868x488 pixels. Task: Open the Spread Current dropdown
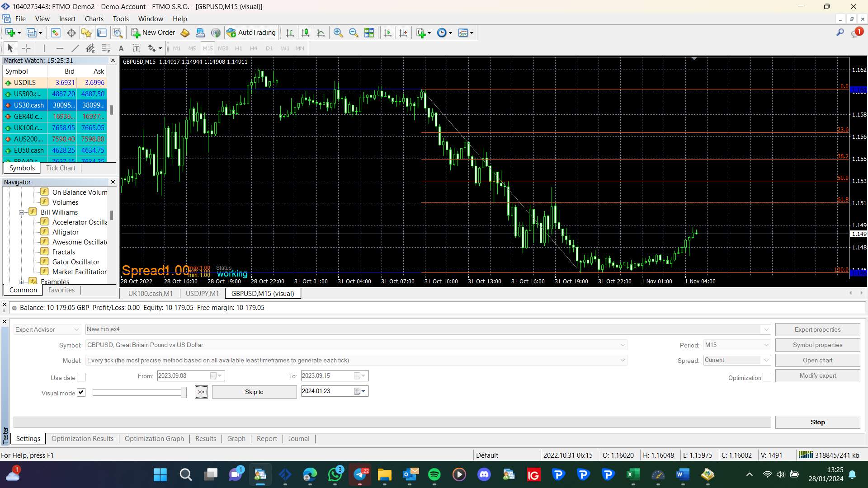coord(737,360)
